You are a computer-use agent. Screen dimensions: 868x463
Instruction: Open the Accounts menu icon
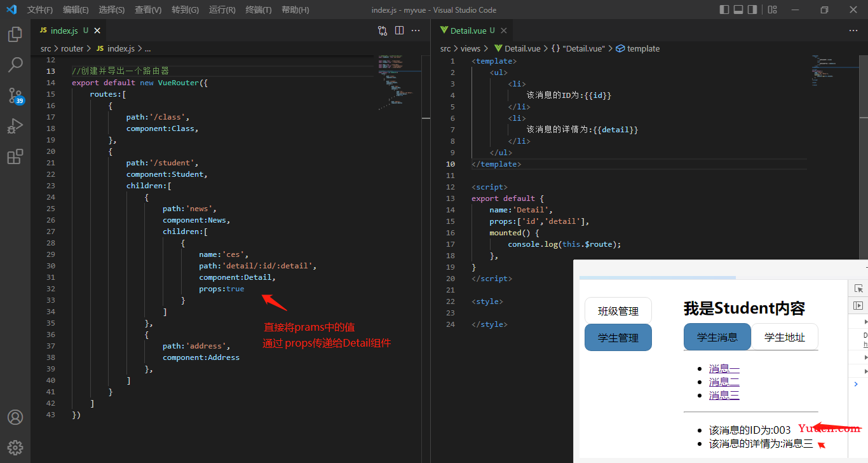pyautogui.click(x=15, y=417)
